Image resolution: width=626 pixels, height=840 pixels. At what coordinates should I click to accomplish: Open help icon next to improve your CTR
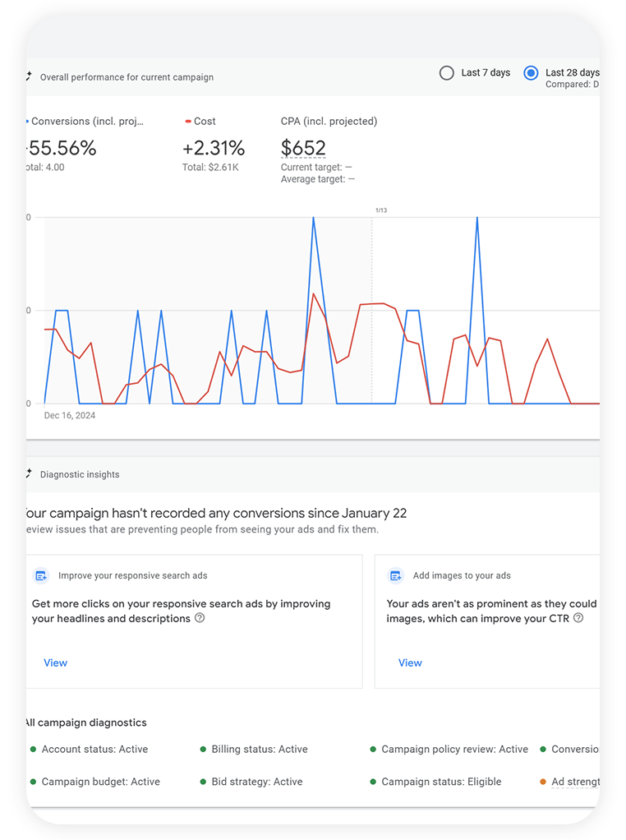click(578, 618)
